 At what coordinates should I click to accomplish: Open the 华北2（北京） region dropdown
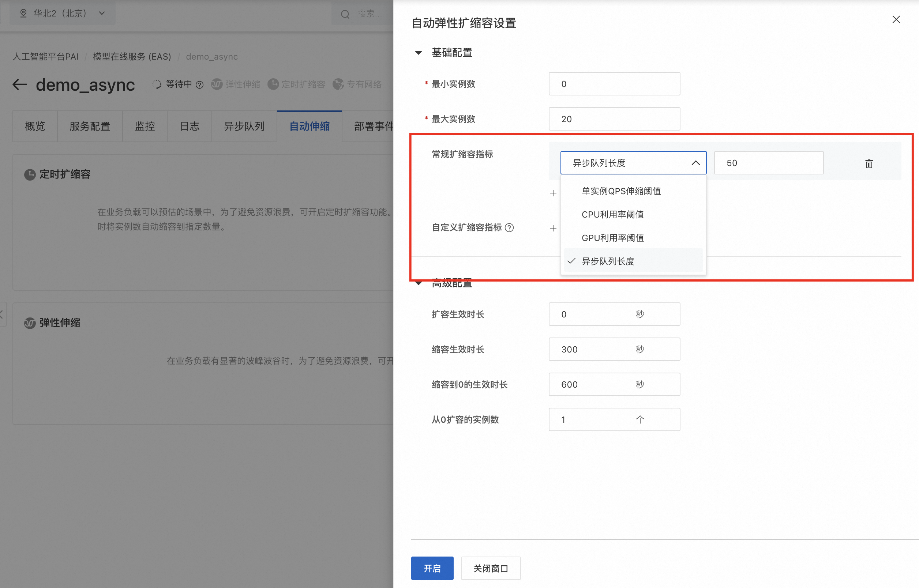pos(62,13)
